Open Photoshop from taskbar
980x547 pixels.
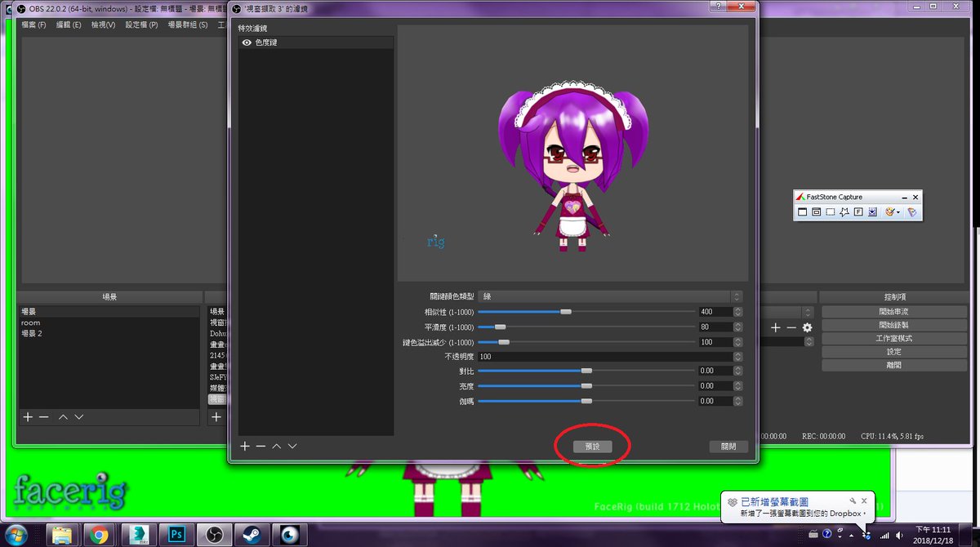pyautogui.click(x=176, y=535)
